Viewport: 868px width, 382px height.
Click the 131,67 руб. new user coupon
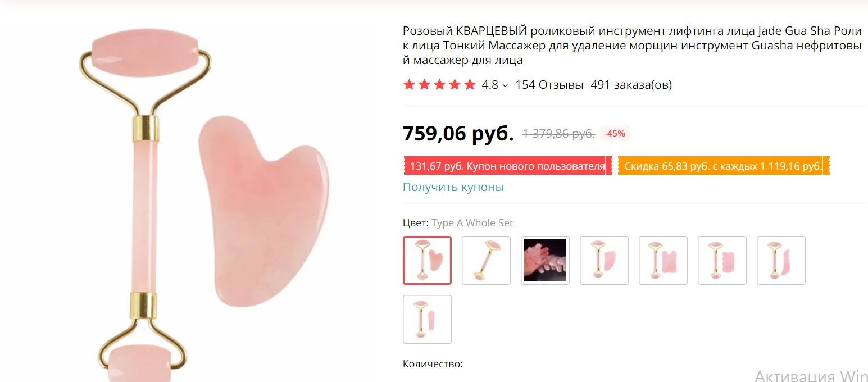pyautogui.click(x=508, y=166)
